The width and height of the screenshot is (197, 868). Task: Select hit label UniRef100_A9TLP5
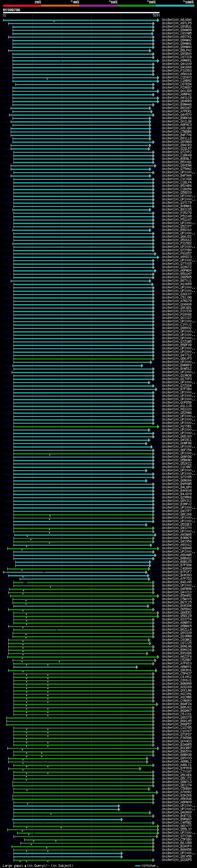[177, 23]
